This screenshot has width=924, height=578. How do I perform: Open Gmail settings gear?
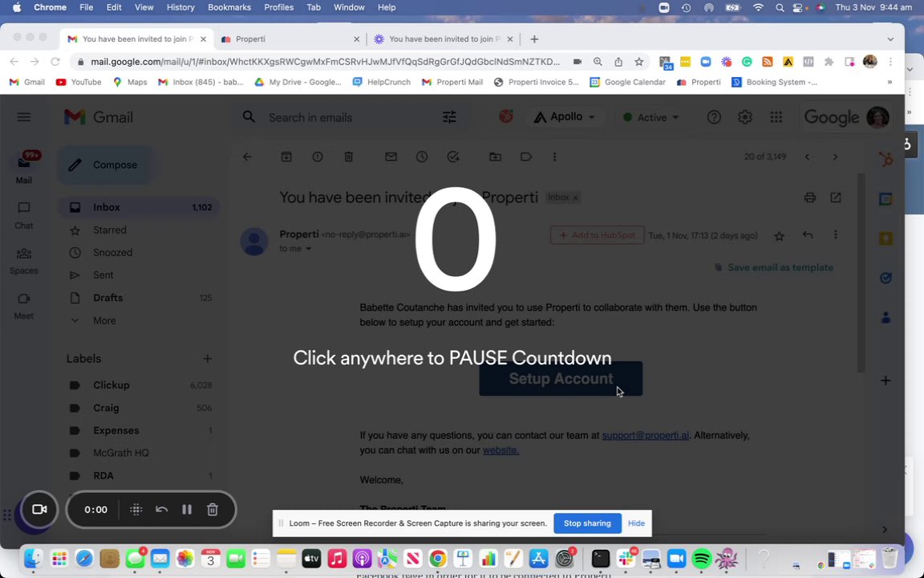tap(745, 117)
